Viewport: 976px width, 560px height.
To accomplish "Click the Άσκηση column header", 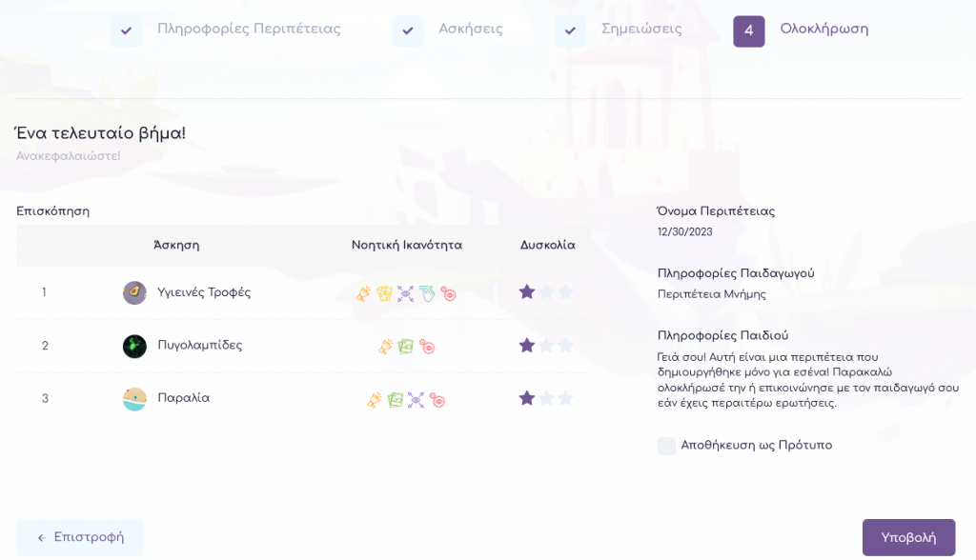I will click(176, 246).
